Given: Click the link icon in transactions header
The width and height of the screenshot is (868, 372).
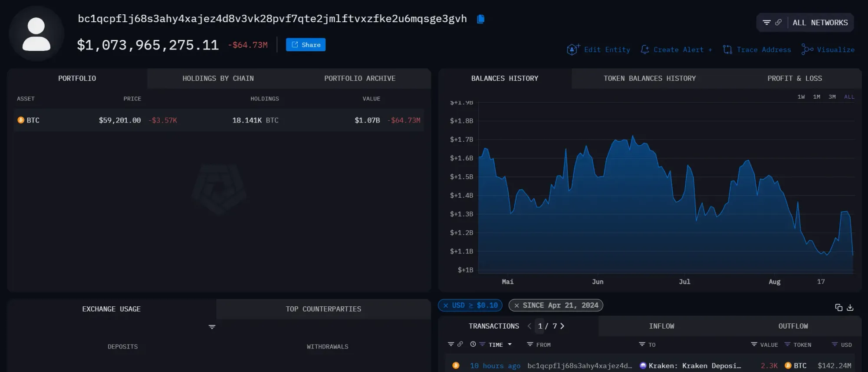Looking at the screenshot, I should point(460,344).
